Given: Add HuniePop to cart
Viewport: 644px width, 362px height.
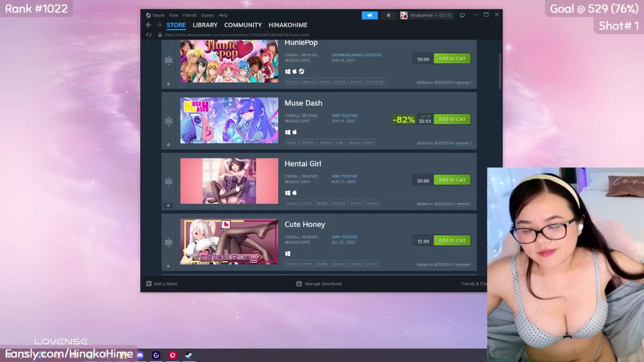Looking at the screenshot, I should pos(452,58).
